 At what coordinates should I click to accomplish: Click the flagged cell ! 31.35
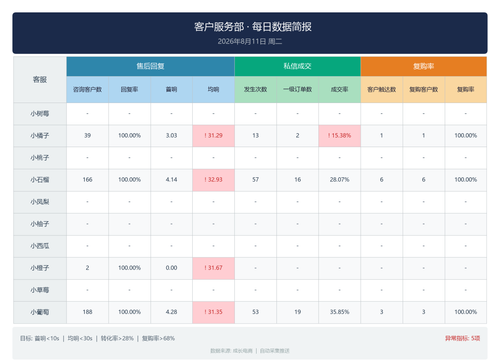[x=213, y=312]
